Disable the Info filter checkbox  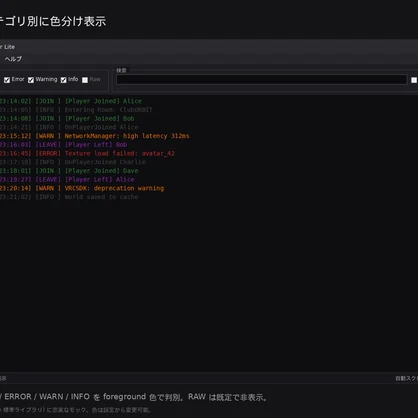point(64,80)
